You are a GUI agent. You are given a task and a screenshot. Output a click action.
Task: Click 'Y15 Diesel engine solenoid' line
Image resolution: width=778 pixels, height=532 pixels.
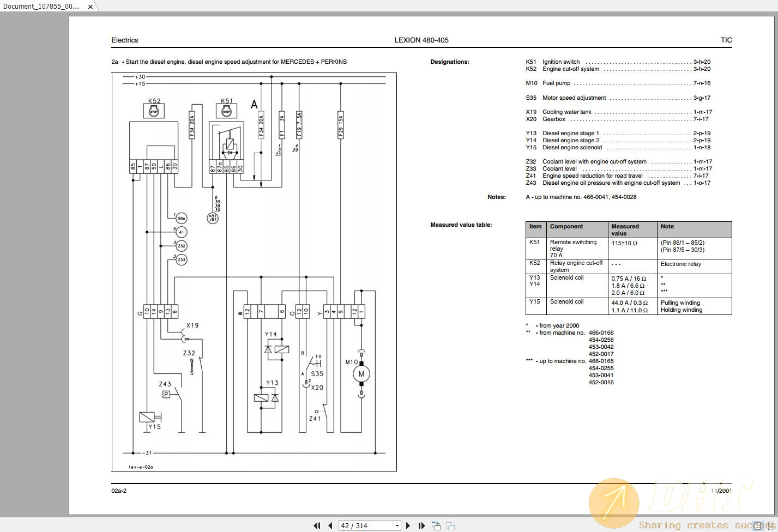pos(618,148)
